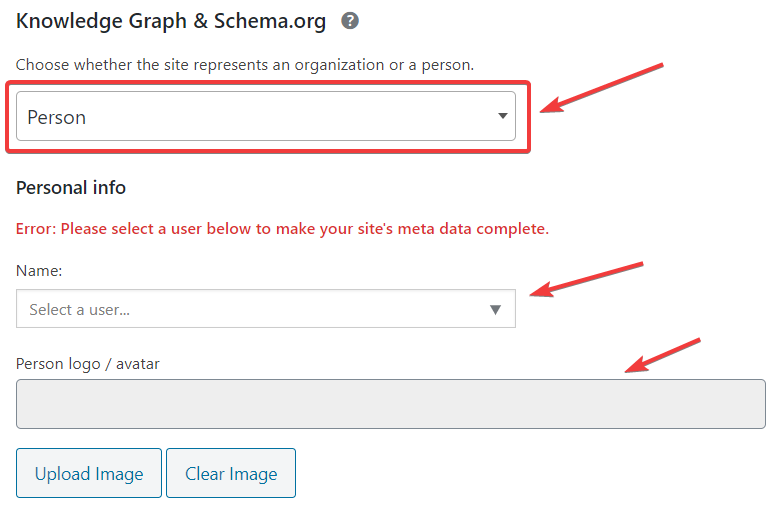Screen dimensions: 783x525
Task: Click the triangle arrow in Name selector
Action: [495, 310]
